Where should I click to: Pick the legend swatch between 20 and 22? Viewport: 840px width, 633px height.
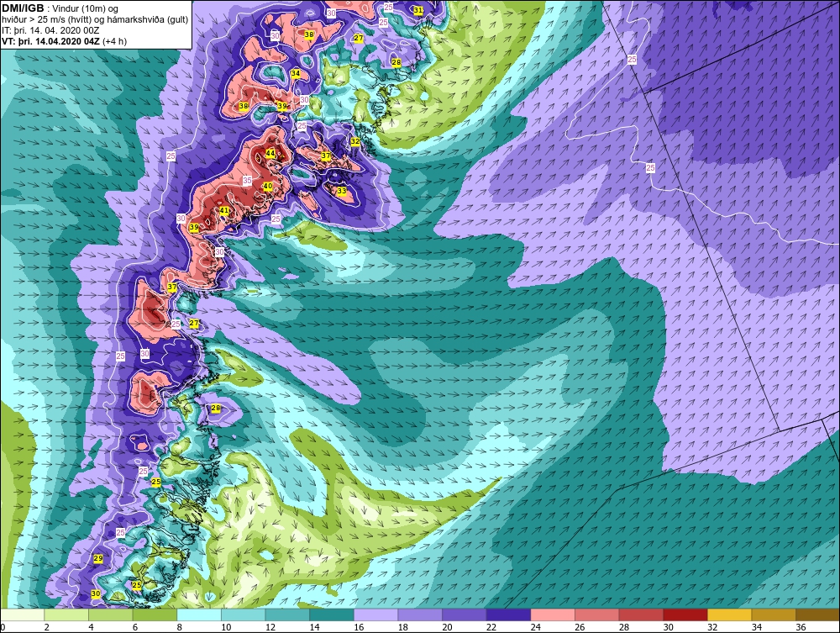click(465, 615)
